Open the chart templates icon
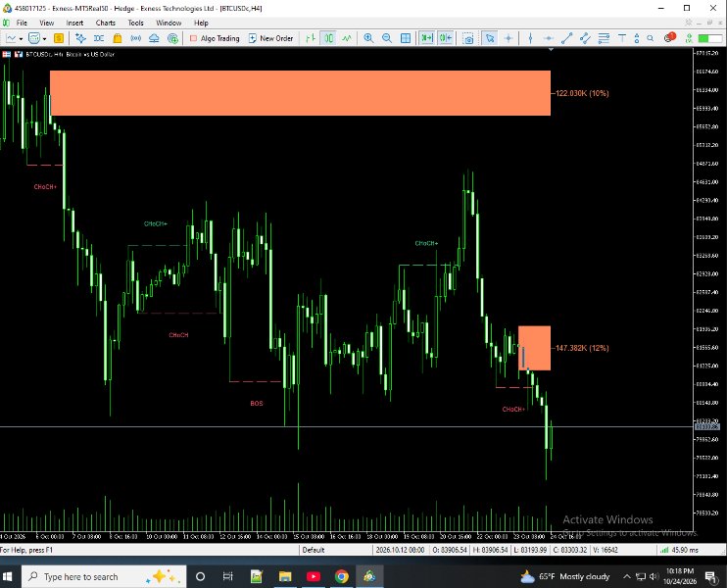This screenshot has height=588, width=727. tap(34, 38)
